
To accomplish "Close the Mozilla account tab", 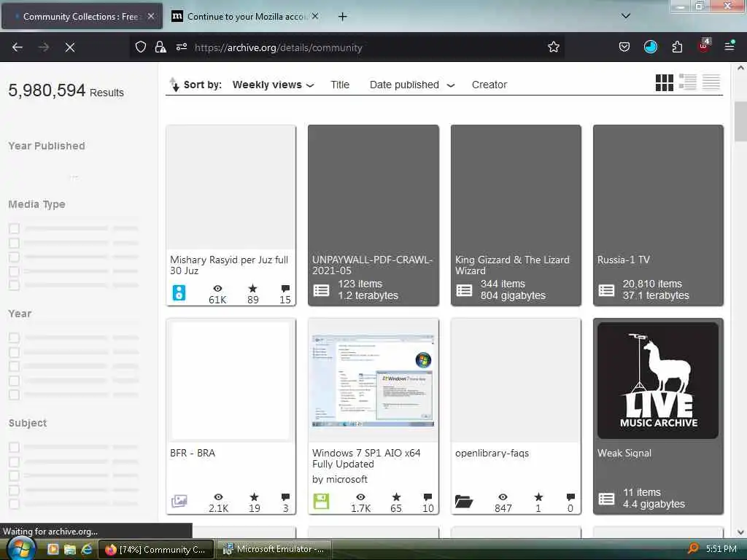I will (315, 16).
